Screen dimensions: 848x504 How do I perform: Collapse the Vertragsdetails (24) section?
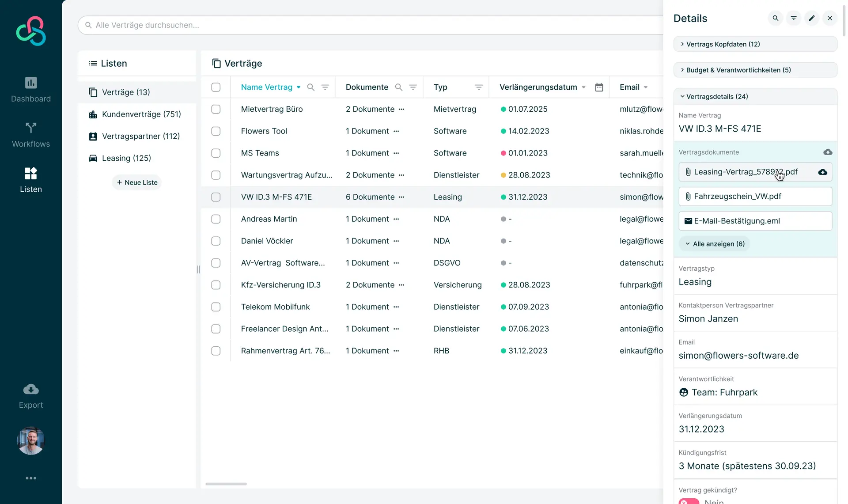(755, 96)
